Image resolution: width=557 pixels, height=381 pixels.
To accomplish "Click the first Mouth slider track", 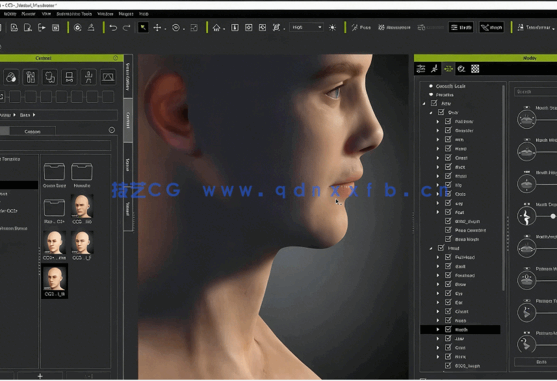I will click(547, 120).
